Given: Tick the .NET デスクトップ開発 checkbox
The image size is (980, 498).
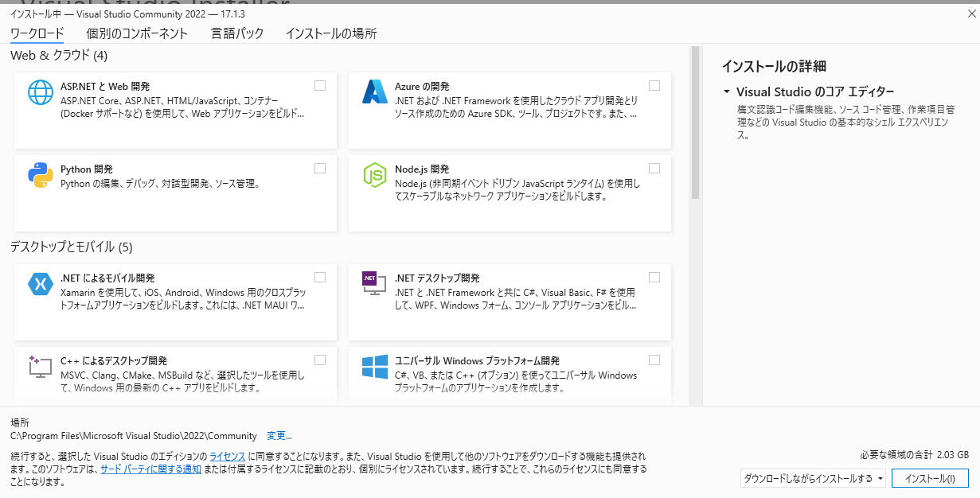Looking at the screenshot, I should coord(654,277).
